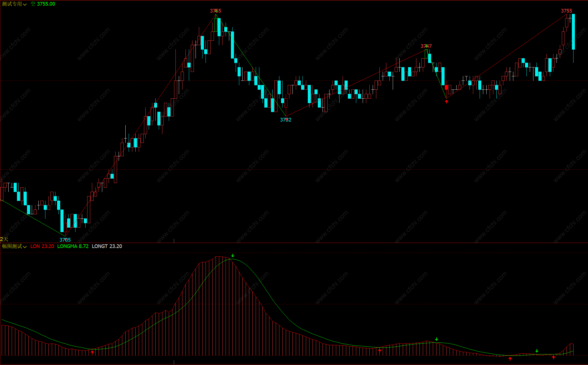Click the 测试专用 indicator name label
Image resolution: width=588 pixels, height=365 pixels.
12,4
